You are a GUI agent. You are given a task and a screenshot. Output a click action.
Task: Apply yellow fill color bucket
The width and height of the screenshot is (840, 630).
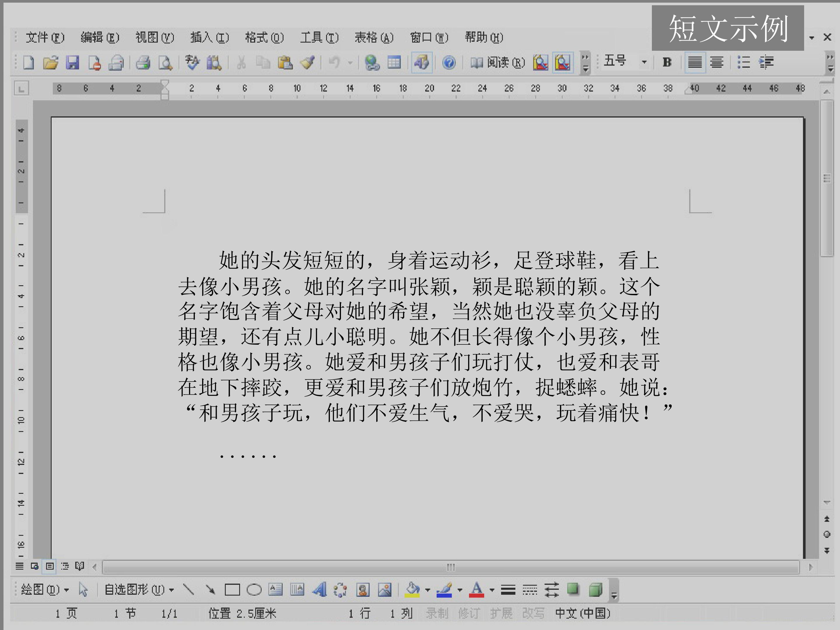click(x=412, y=589)
